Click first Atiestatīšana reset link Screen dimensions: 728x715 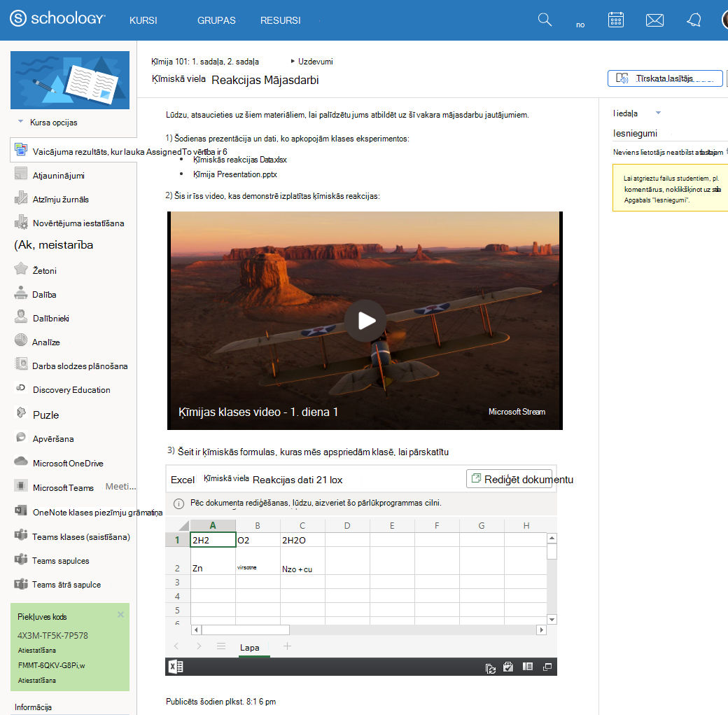36,651
